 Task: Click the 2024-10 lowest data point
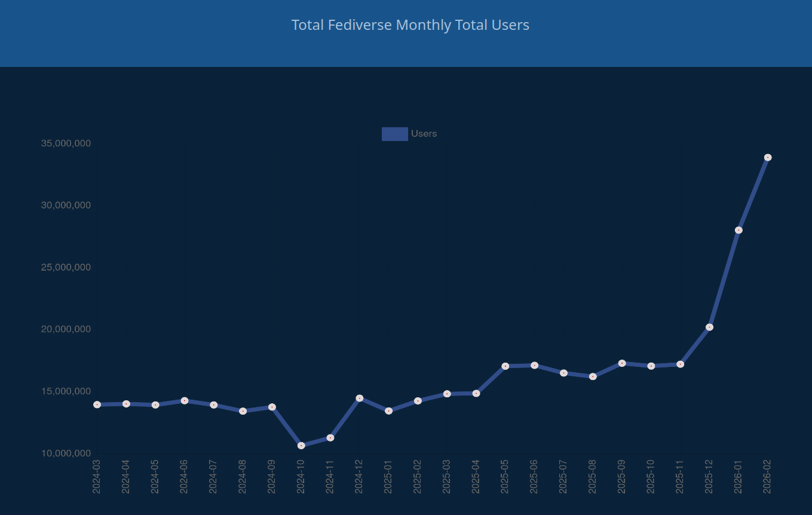pyautogui.click(x=301, y=446)
